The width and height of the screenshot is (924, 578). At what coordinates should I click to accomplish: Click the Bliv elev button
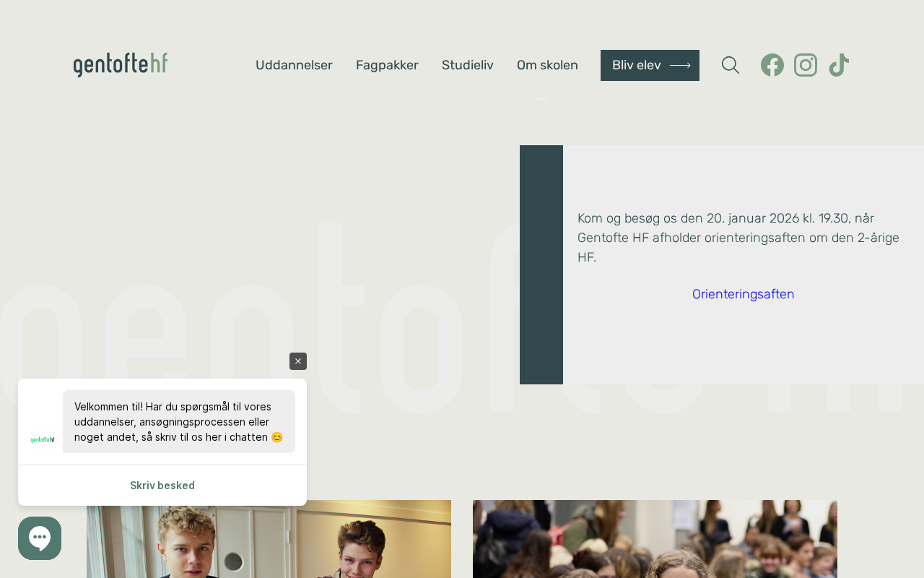[x=650, y=65]
